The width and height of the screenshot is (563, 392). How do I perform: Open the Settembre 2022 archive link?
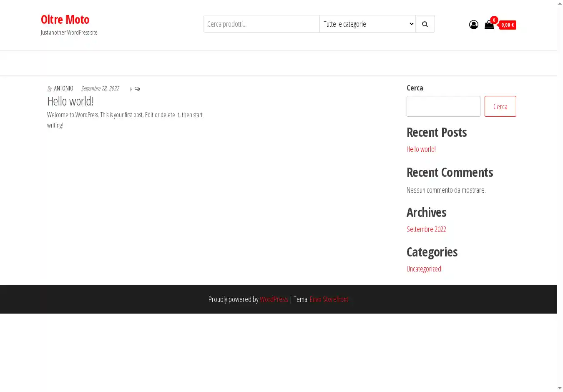point(426,229)
